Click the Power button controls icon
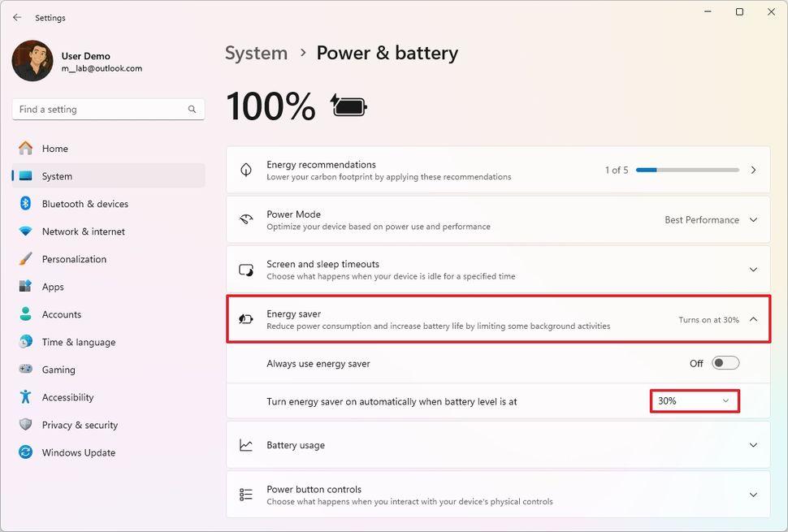Screen dimensions: 788x532 (246, 494)
